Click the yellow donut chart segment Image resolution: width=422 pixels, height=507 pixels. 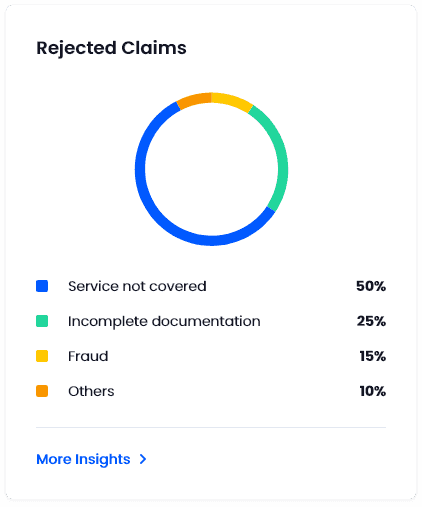(233, 100)
